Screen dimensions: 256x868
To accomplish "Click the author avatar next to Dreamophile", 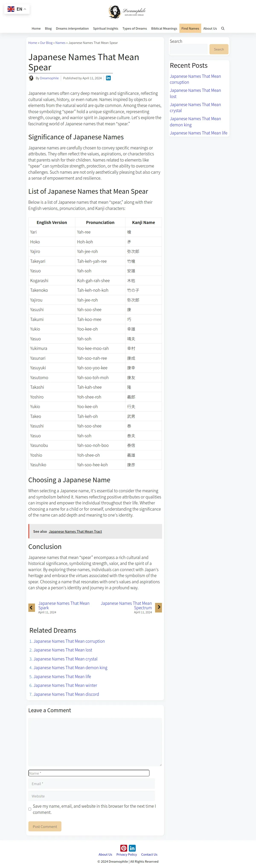I will tap(31, 78).
